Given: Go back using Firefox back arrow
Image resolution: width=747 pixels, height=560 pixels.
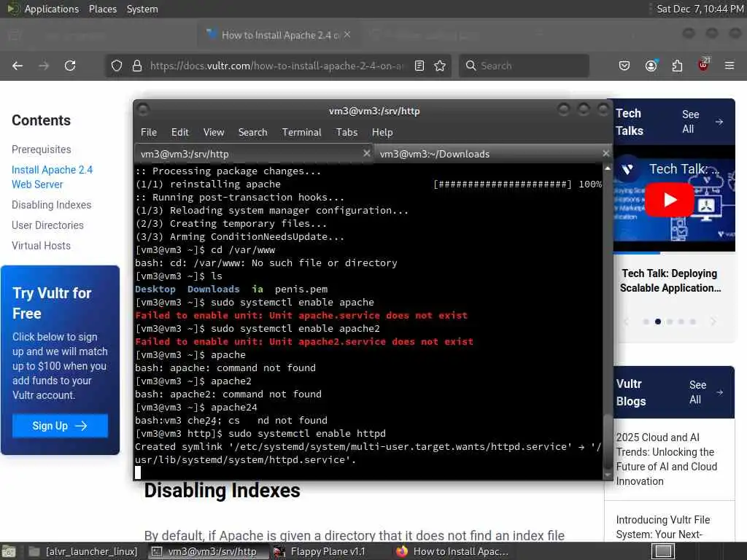Looking at the screenshot, I should [18, 66].
